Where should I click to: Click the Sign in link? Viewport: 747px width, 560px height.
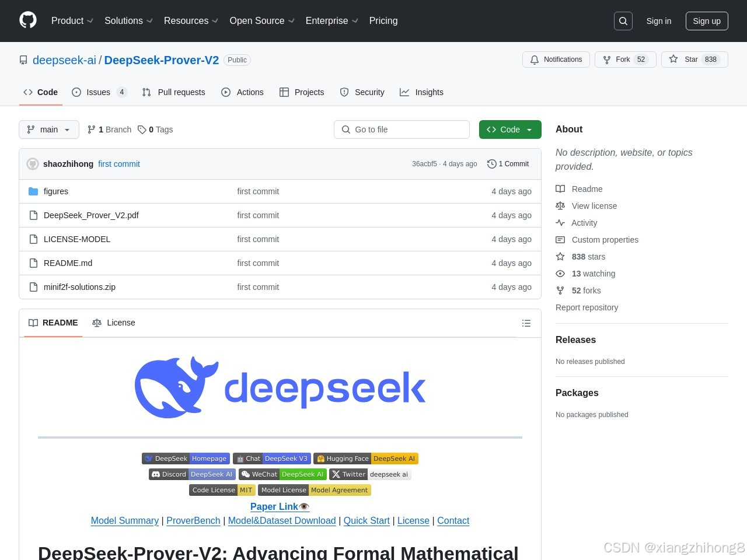(x=659, y=21)
